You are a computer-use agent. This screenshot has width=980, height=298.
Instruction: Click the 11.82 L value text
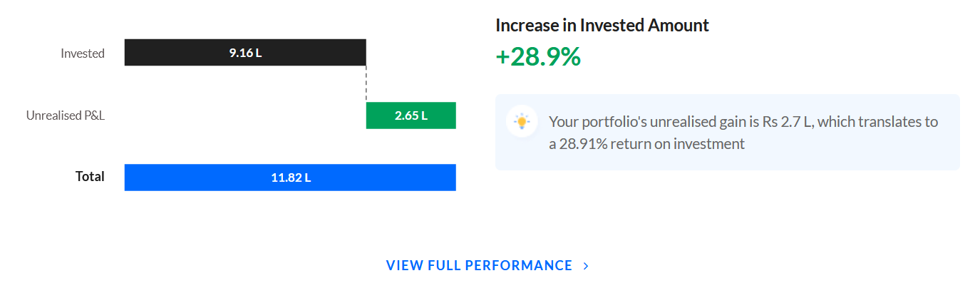tap(291, 178)
